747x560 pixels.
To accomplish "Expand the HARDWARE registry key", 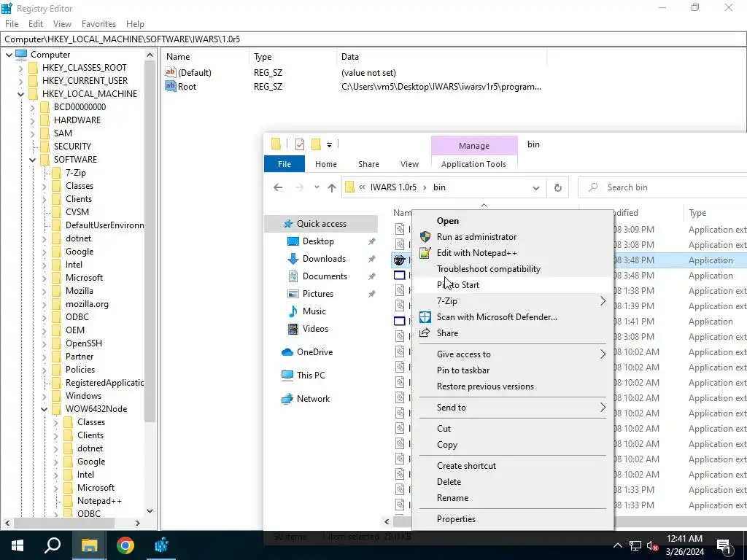I will 32,120.
